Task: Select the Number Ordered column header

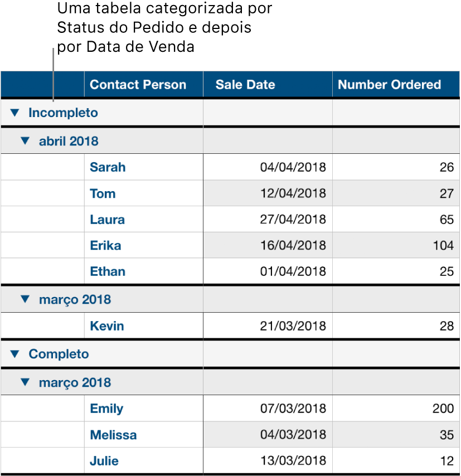Action: click(x=389, y=84)
